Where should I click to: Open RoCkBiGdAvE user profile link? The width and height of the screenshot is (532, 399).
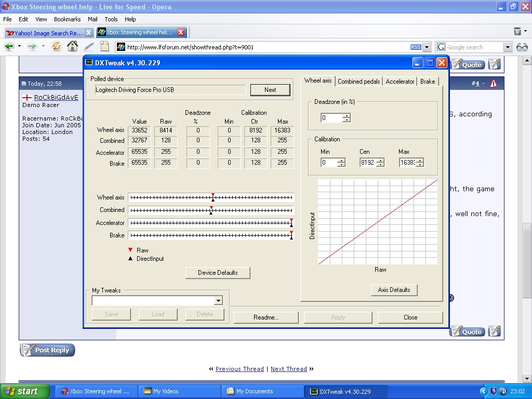click(56, 97)
